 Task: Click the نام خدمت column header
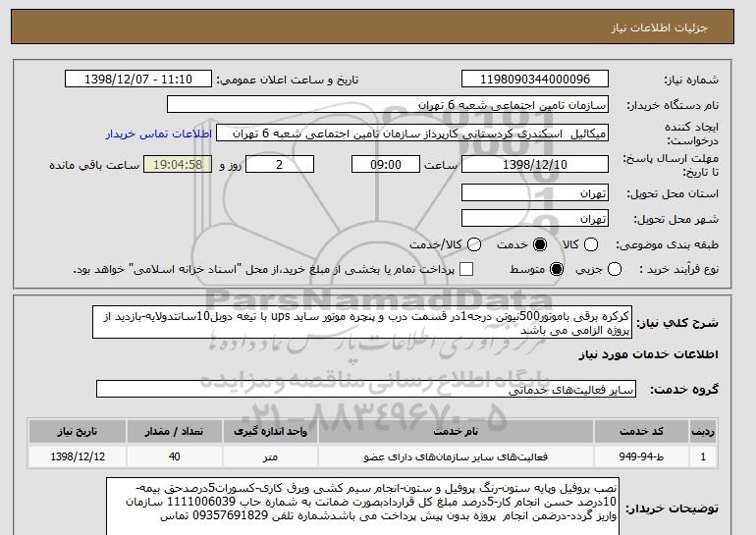pyautogui.click(x=456, y=431)
